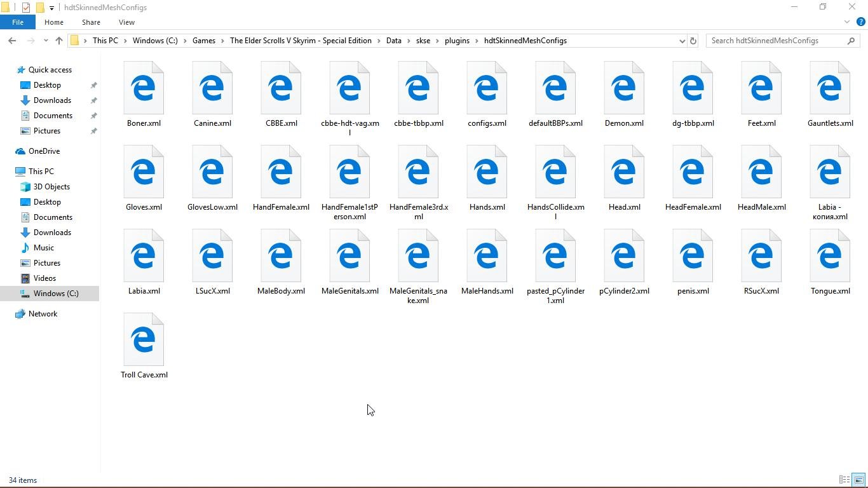868x488 pixels.
Task: Select the HeadFemale.xml file icon
Action: click(x=693, y=172)
